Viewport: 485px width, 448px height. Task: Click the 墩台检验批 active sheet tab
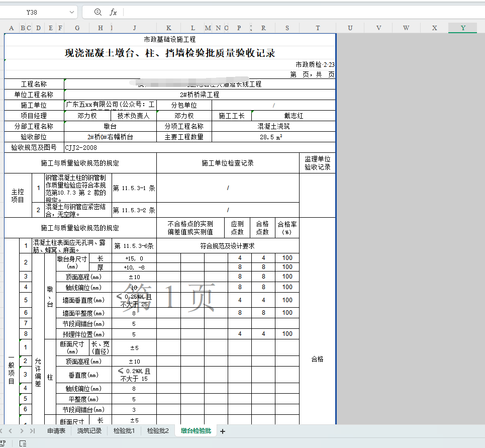coord(196,431)
